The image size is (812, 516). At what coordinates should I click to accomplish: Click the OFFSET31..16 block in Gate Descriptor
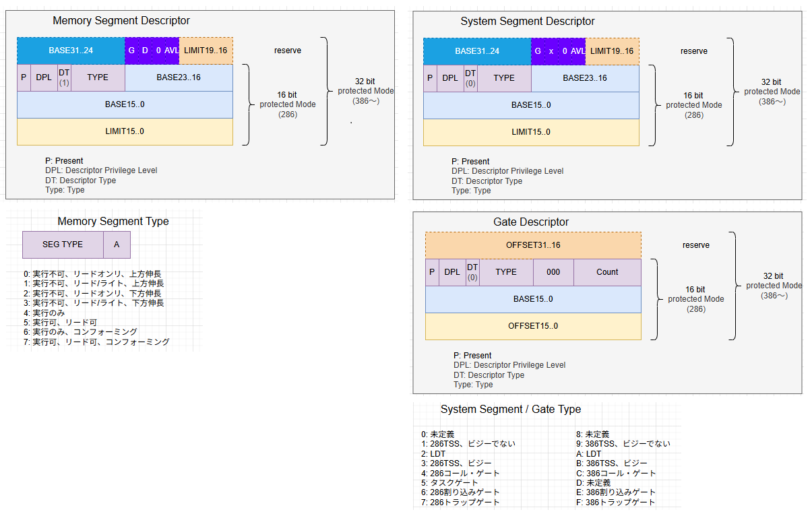click(533, 245)
